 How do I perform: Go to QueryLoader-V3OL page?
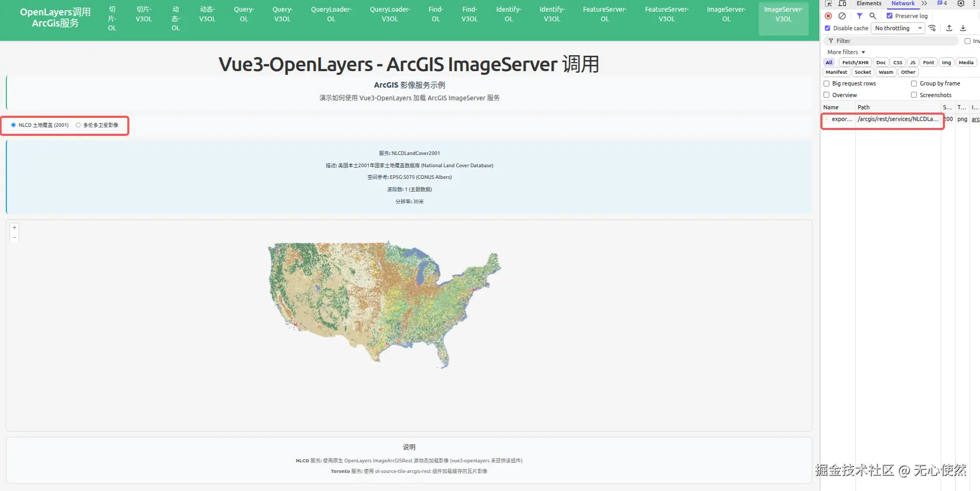(390, 14)
